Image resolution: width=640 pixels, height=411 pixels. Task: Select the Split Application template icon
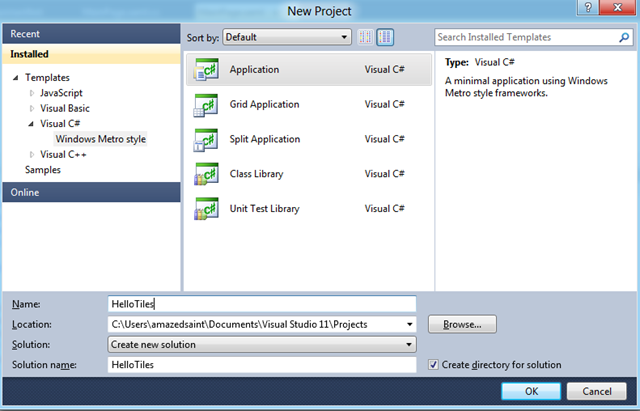pyautogui.click(x=206, y=140)
